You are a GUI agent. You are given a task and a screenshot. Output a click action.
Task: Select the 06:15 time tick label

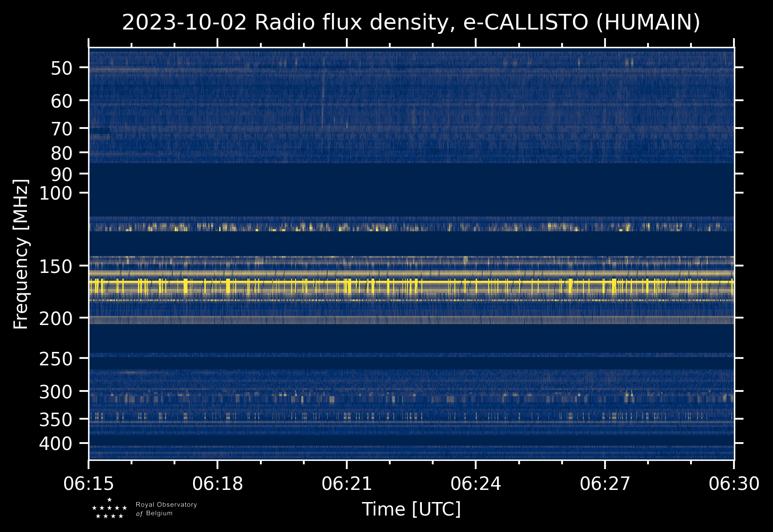click(x=89, y=483)
